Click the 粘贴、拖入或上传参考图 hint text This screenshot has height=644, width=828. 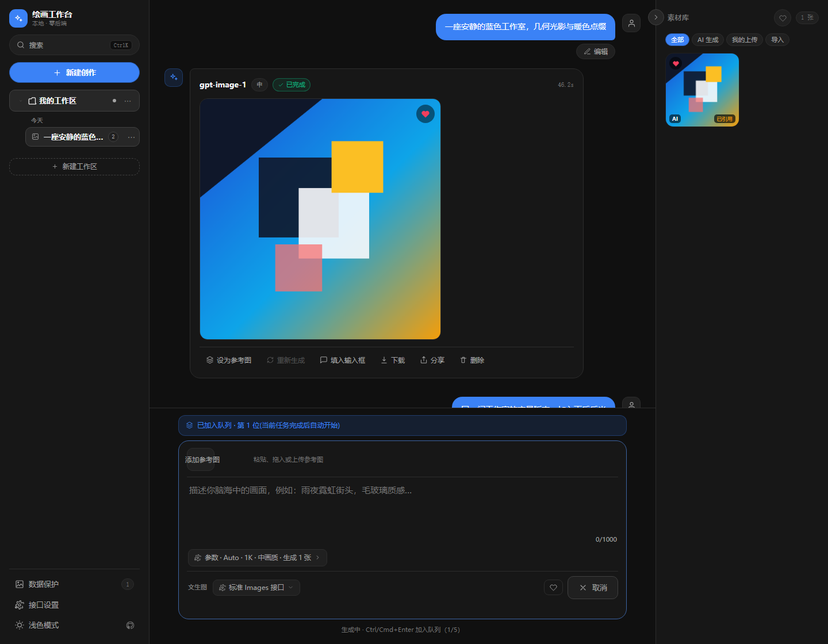tap(288, 459)
